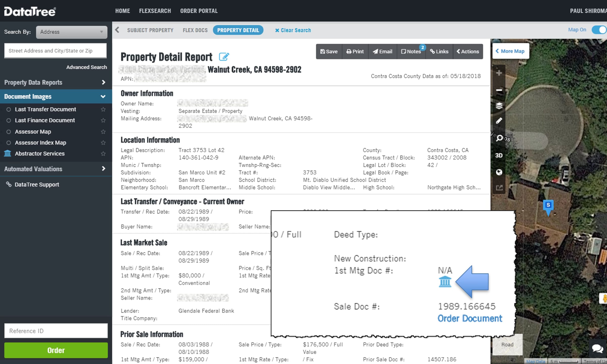The height and width of the screenshot is (364, 607).
Task: Switch the map to 3D view
Action: tap(499, 155)
